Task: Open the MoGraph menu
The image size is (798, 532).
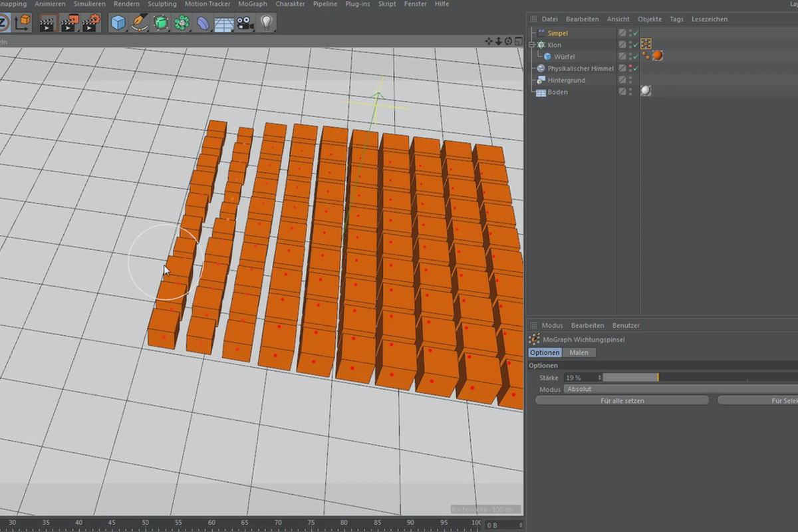Action: click(x=252, y=4)
